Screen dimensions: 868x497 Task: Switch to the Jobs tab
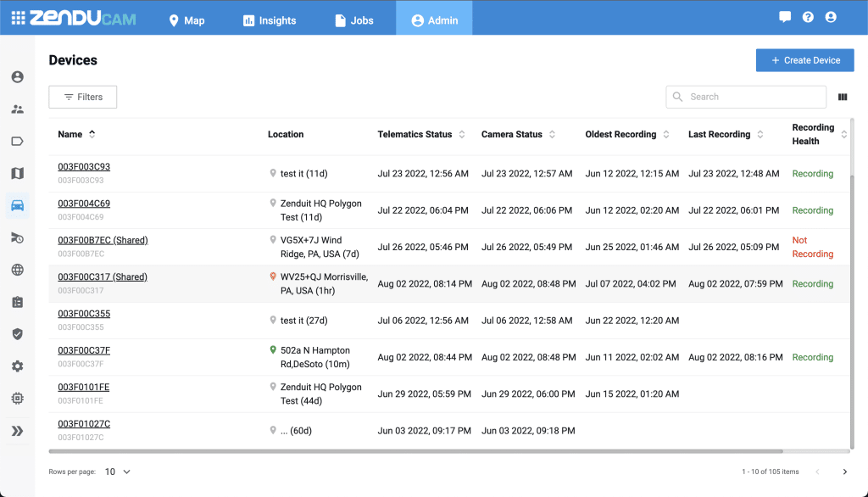(354, 20)
